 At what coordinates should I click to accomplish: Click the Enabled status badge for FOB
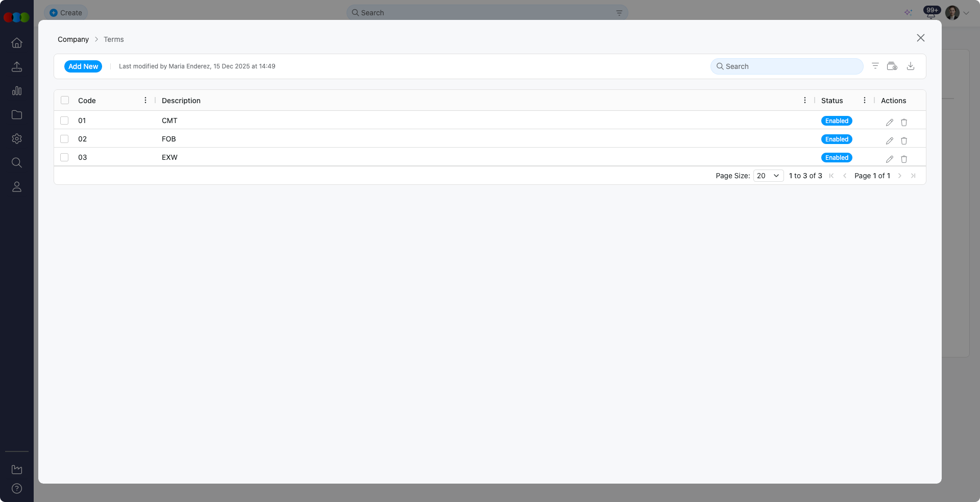(x=837, y=139)
